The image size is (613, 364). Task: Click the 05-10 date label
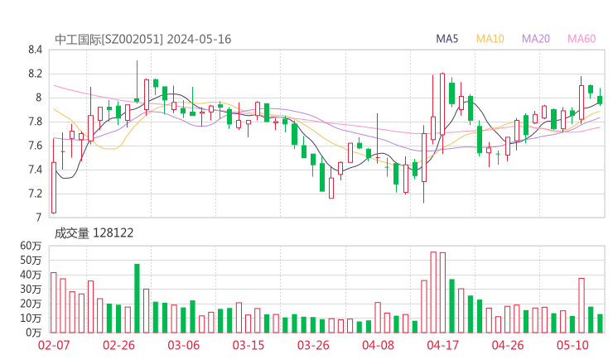pyautogui.click(x=572, y=345)
